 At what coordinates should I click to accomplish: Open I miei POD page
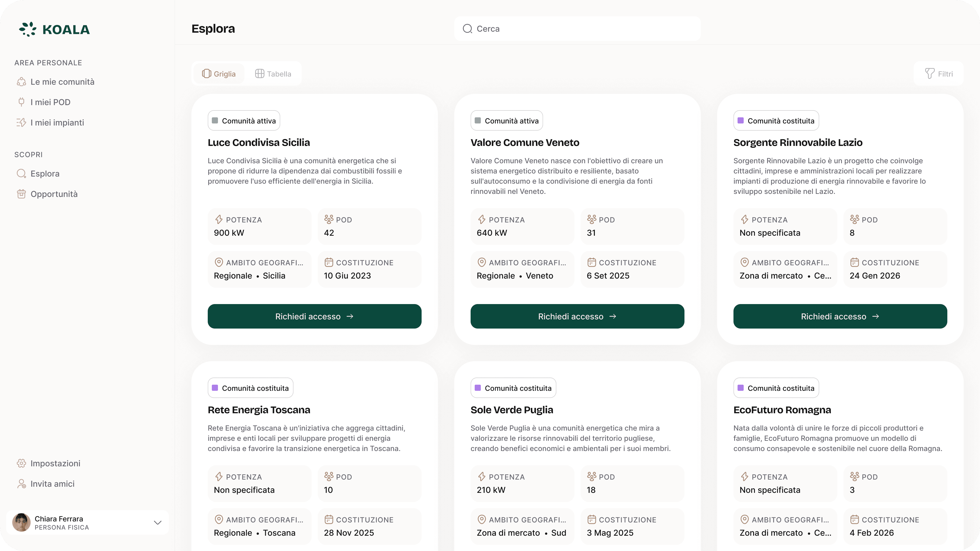click(x=44, y=102)
